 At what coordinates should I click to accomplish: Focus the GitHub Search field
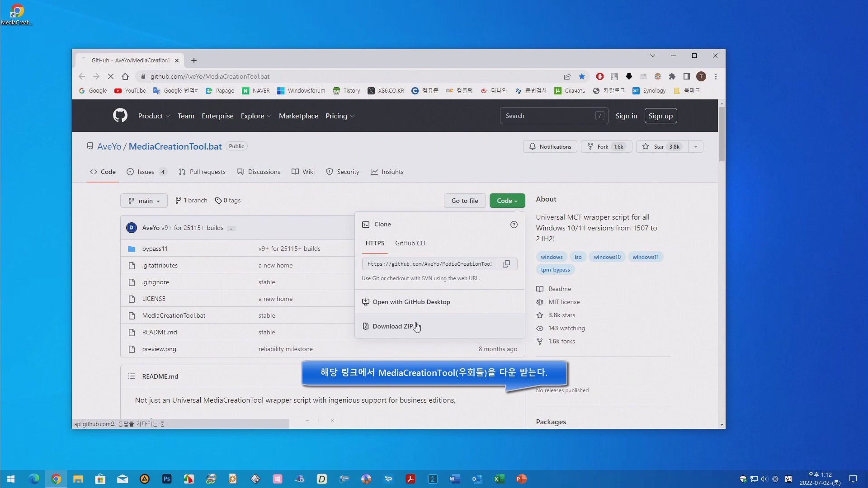(554, 116)
